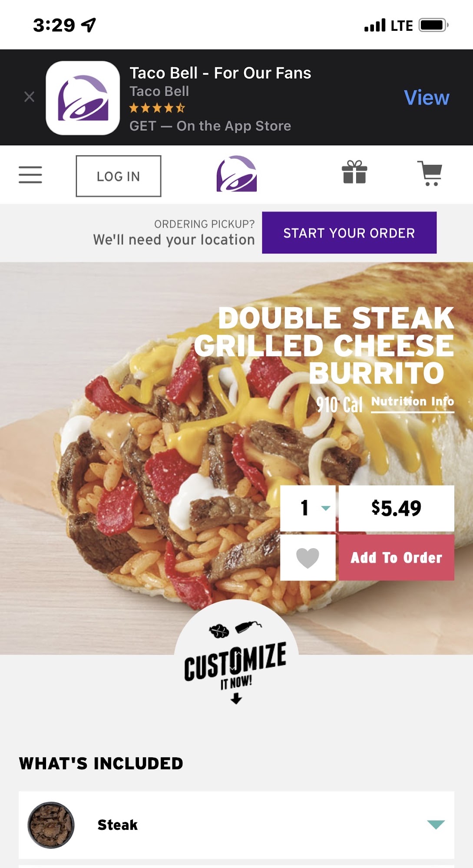Open the gift cards icon

[x=354, y=172]
